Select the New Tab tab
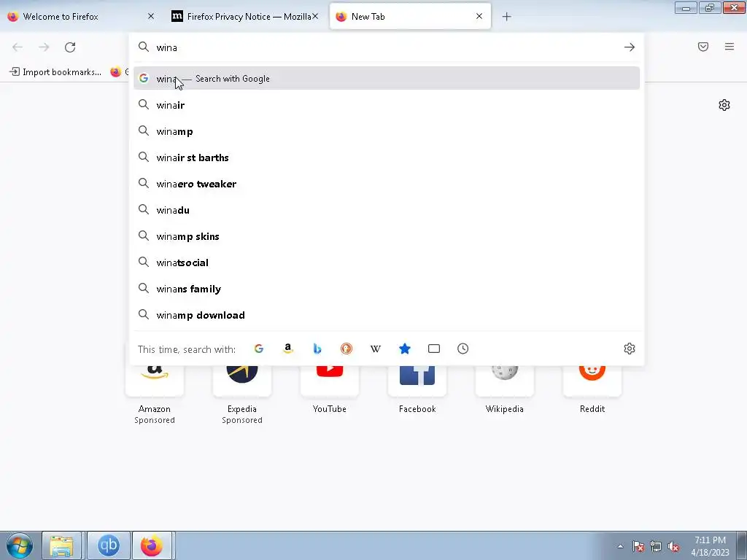The height and width of the screenshot is (560, 747). click(410, 16)
